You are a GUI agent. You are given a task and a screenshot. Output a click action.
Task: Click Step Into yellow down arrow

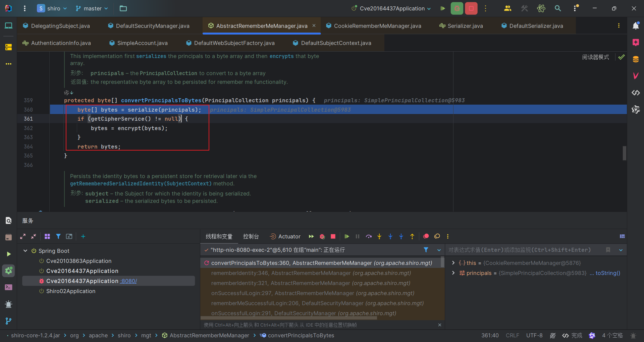(379, 236)
